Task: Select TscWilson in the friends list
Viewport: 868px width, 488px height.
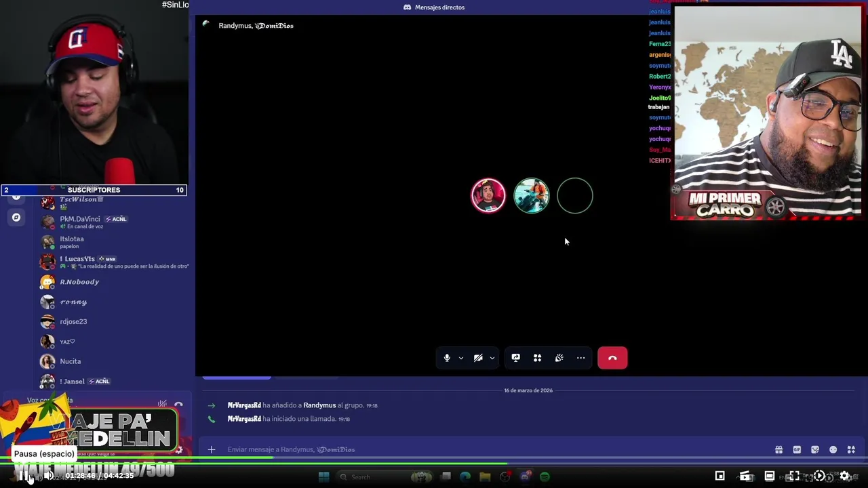Action: (112, 202)
